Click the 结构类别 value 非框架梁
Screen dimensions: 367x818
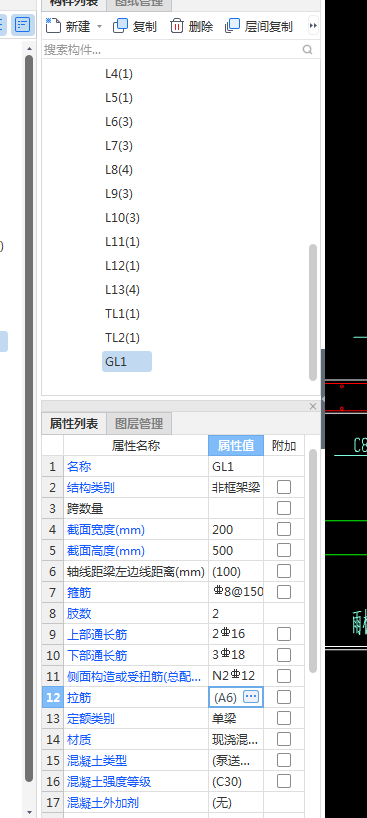[236, 487]
